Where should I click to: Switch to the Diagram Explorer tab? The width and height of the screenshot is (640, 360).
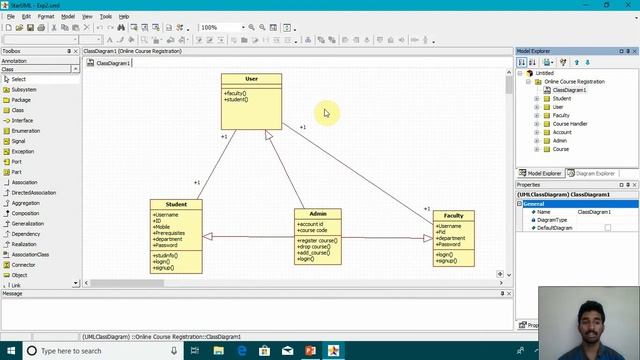tap(591, 173)
